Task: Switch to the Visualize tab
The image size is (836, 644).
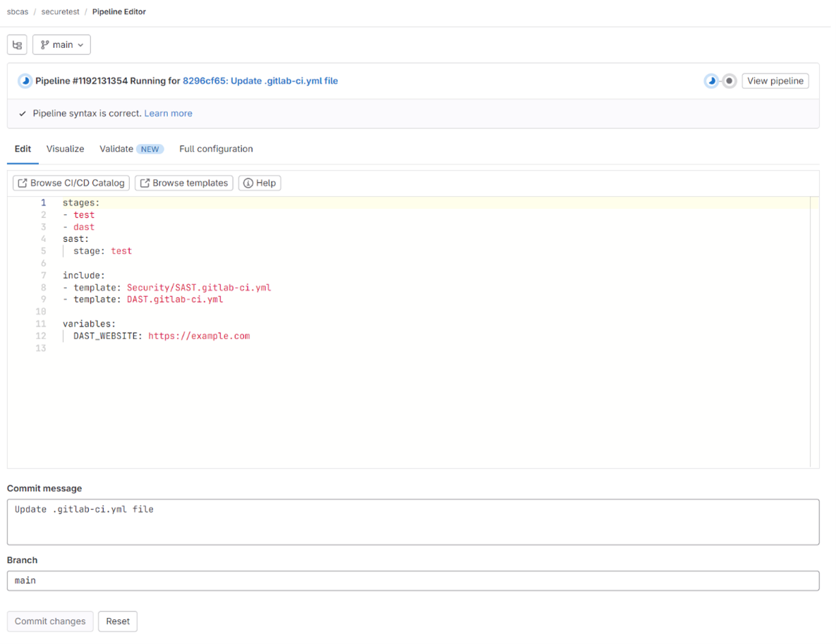Action: [x=65, y=150]
